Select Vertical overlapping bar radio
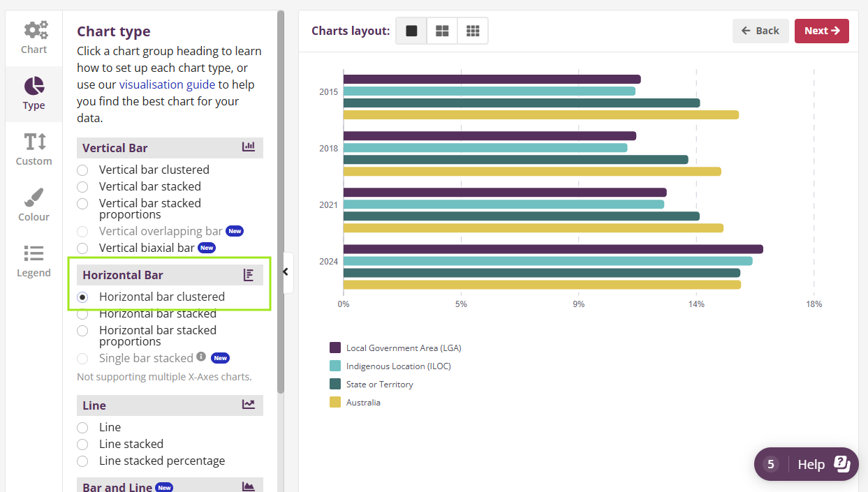 coord(82,232)
